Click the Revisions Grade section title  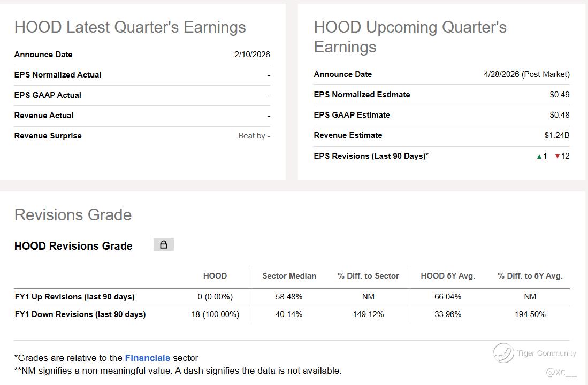click(73, 214)
